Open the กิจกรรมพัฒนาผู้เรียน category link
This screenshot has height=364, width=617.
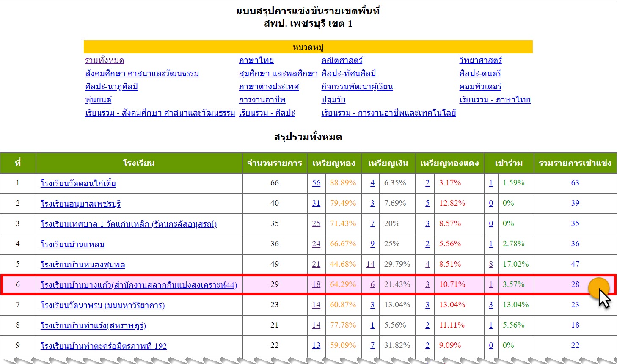357,87
